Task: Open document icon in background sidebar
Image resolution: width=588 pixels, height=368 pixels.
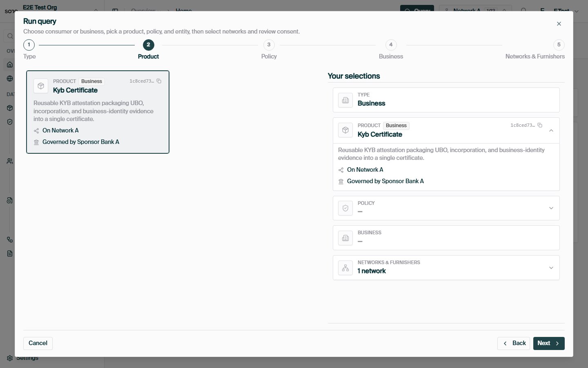Action: [10, 254]
